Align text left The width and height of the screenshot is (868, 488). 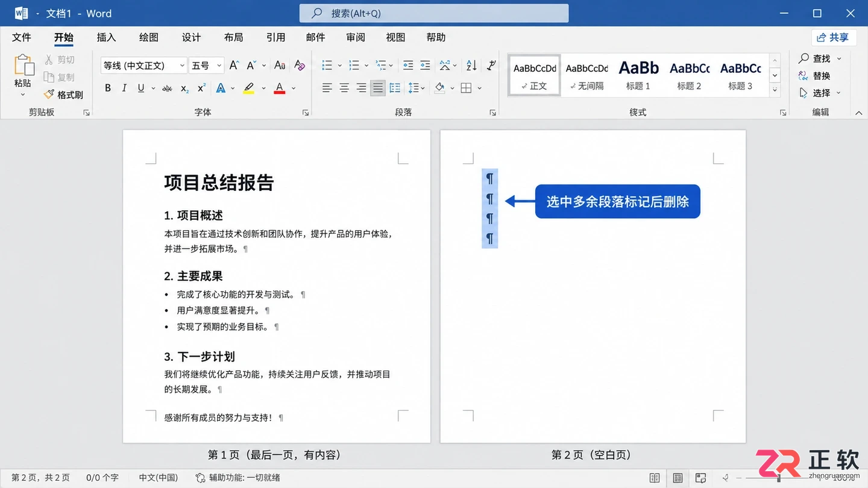click(x=327, y=89)
